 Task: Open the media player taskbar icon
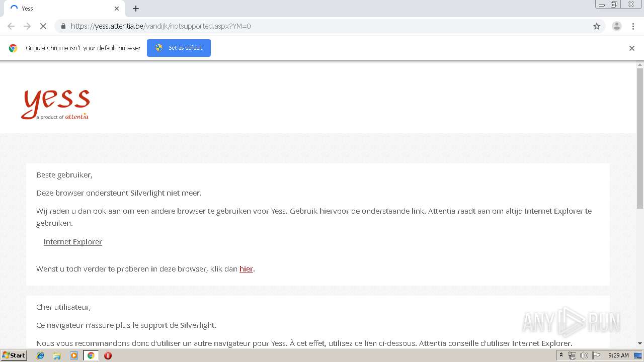click(x=74, y=355)
